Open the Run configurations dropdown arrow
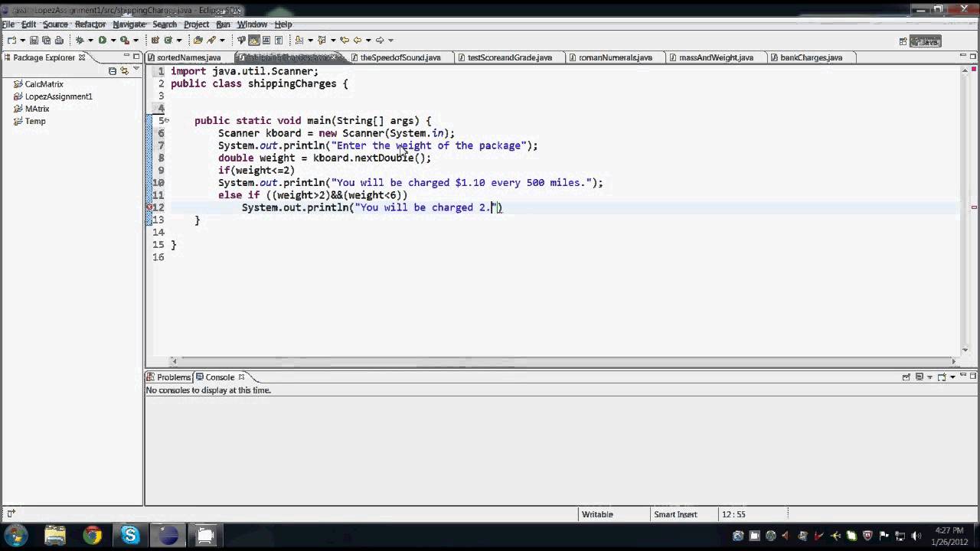The width and height of the screenshot is (980, 551). pyautogui.click(x=113, y=40)
